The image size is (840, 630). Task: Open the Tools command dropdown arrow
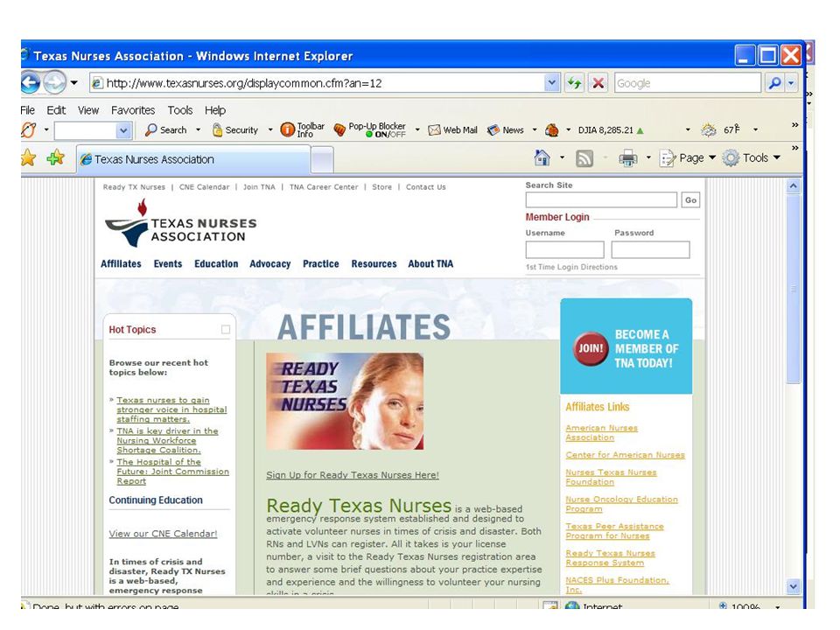pyautogui.click(x=777, y=158)
